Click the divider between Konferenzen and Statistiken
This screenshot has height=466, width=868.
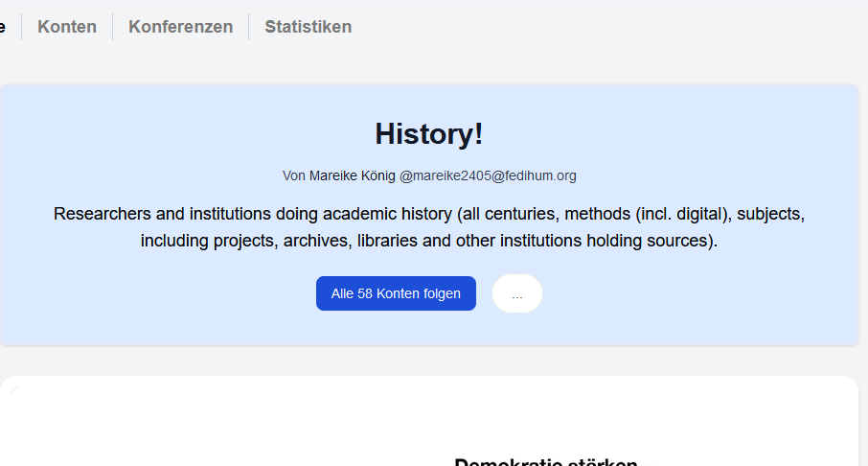tap(248, 27)
